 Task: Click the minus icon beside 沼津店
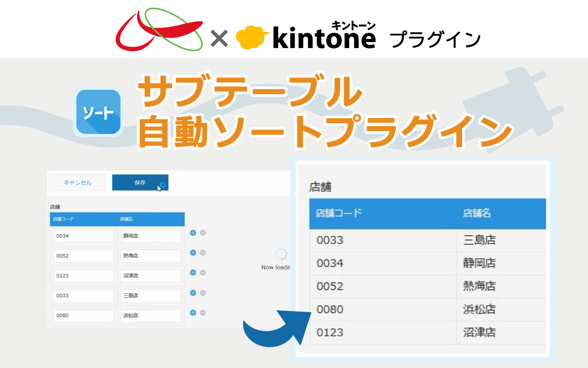click(x=203, y=272)
